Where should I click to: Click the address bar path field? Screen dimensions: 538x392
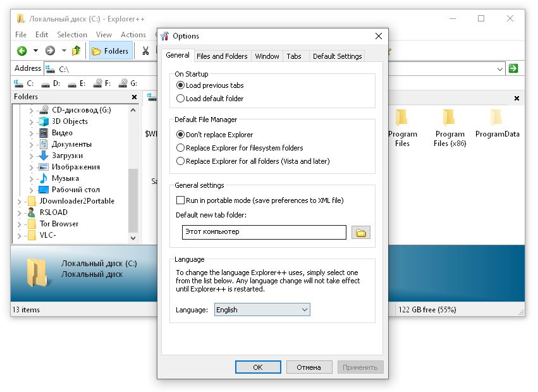point(274,69)
